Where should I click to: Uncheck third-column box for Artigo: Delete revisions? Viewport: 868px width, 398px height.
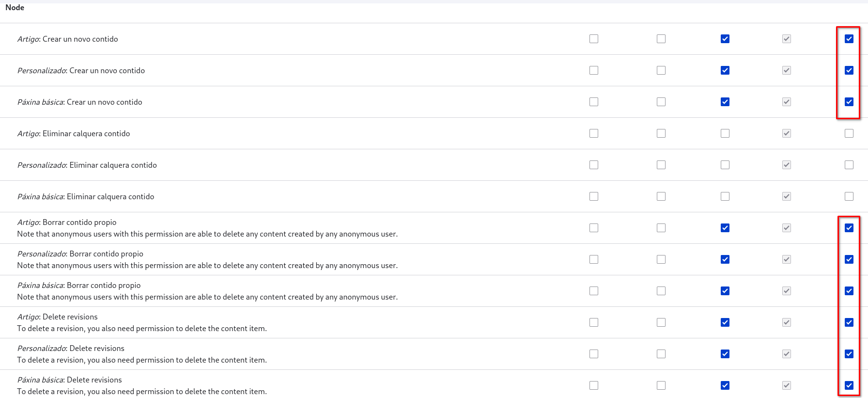[x=725, y=322]
